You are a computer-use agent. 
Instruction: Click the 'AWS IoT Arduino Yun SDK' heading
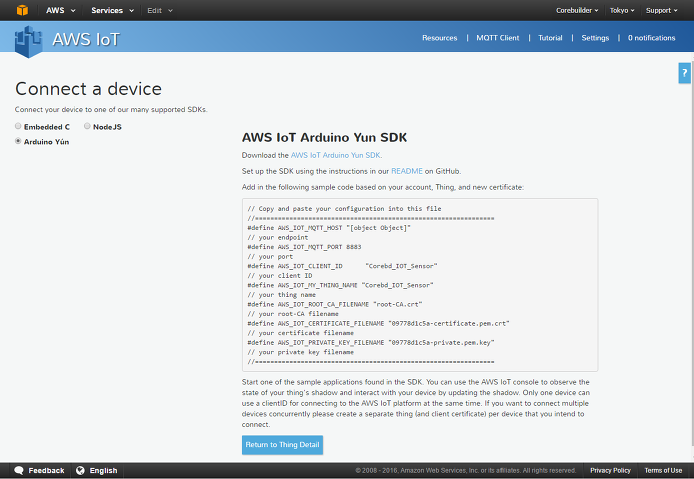[324, 138]
